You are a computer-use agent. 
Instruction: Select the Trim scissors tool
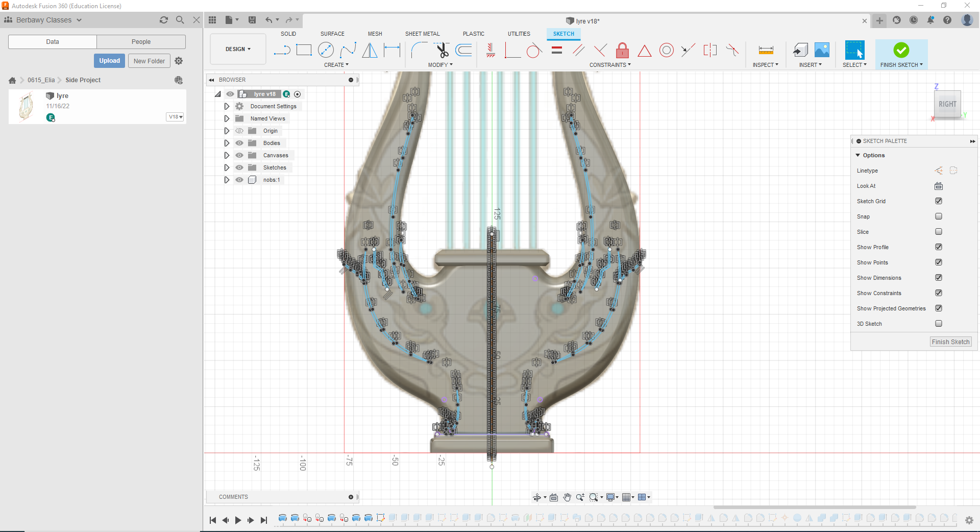(442, 50)
